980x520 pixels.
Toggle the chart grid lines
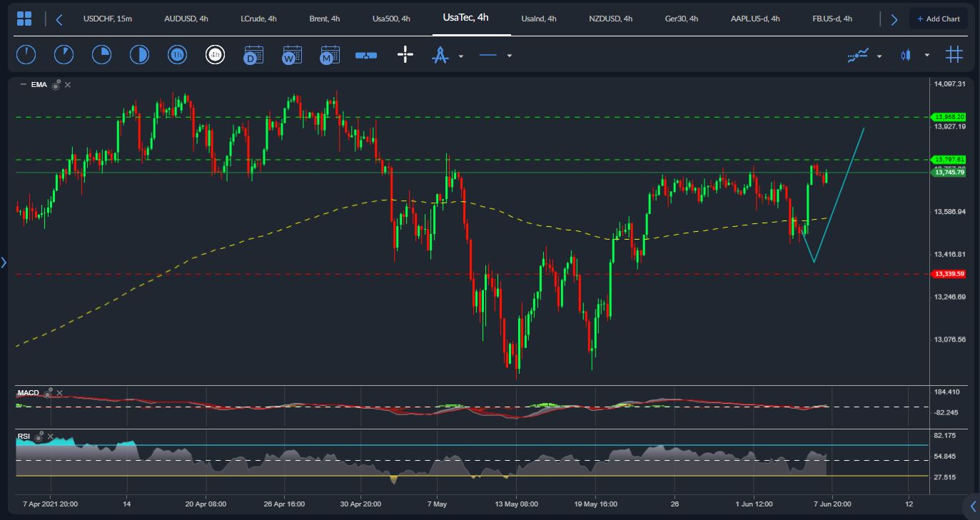[954, 55]
